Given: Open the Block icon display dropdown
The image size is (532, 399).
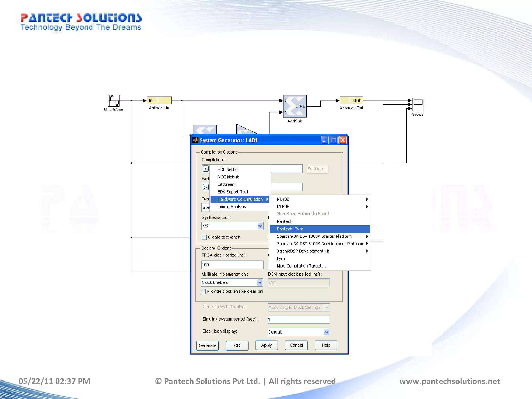Looking at the screenshot, I should tap(327, 332).
